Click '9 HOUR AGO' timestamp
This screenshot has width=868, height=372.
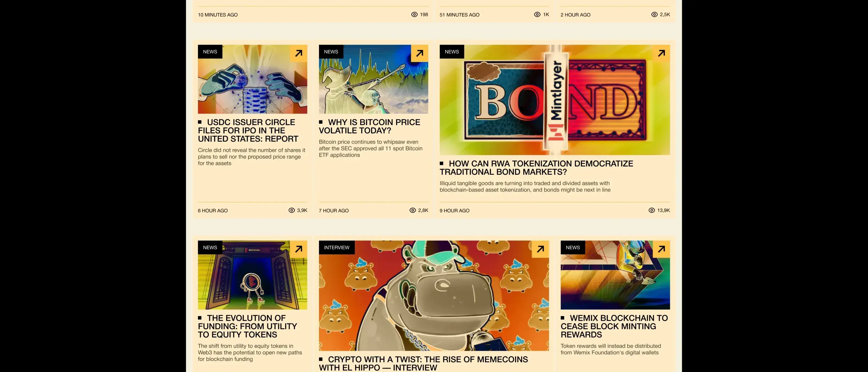[455, 211]
